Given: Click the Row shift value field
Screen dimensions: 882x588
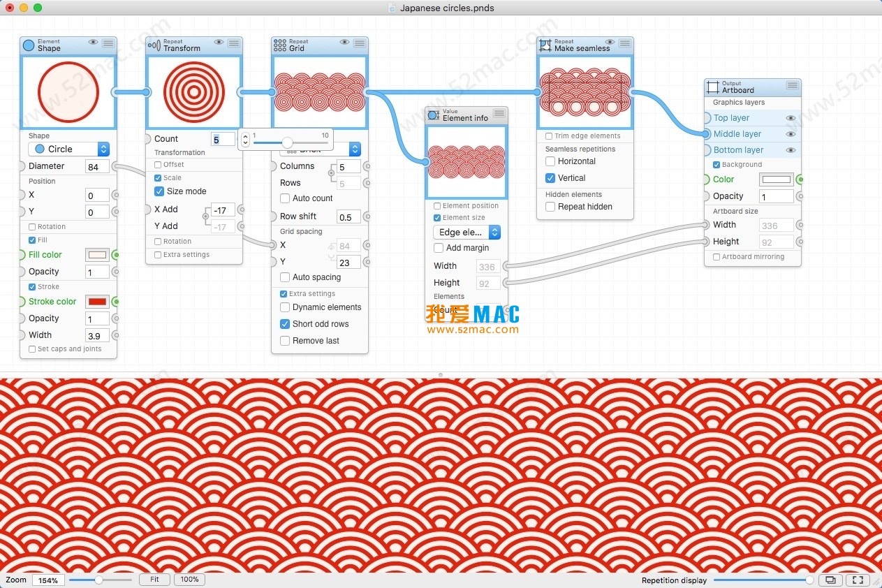Looking at the screenshot, I should click(348, 217).
